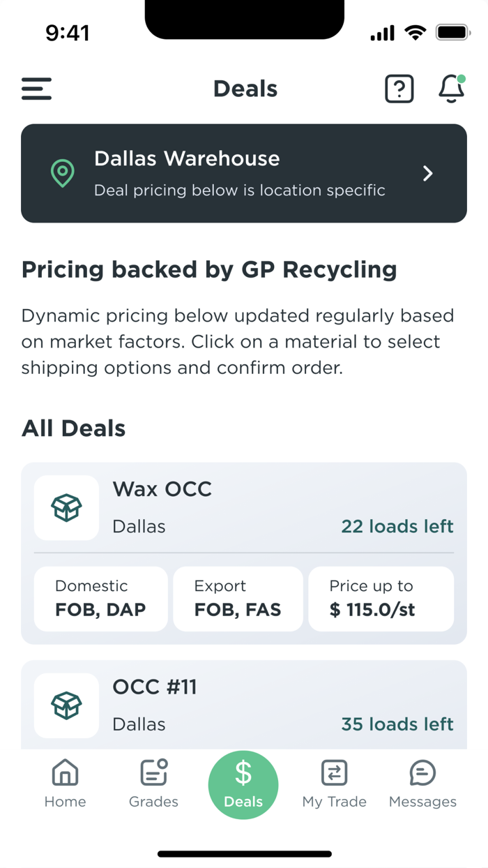Tap the OCC #11 box icon
Viewport: 488px width, 868px height.
[x=66, y=705]
